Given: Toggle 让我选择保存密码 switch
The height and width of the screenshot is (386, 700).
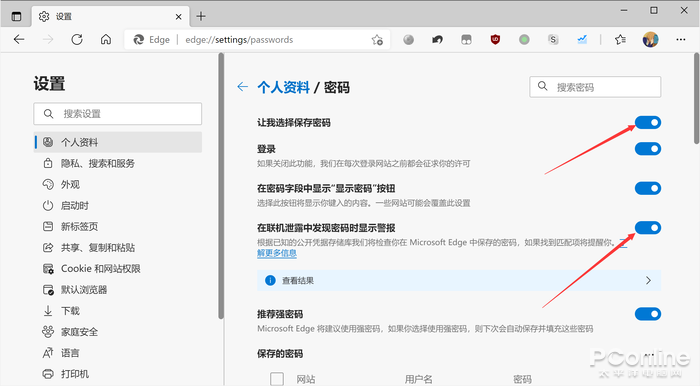Looking at the screenshot, I should click(x=648, y=122).
